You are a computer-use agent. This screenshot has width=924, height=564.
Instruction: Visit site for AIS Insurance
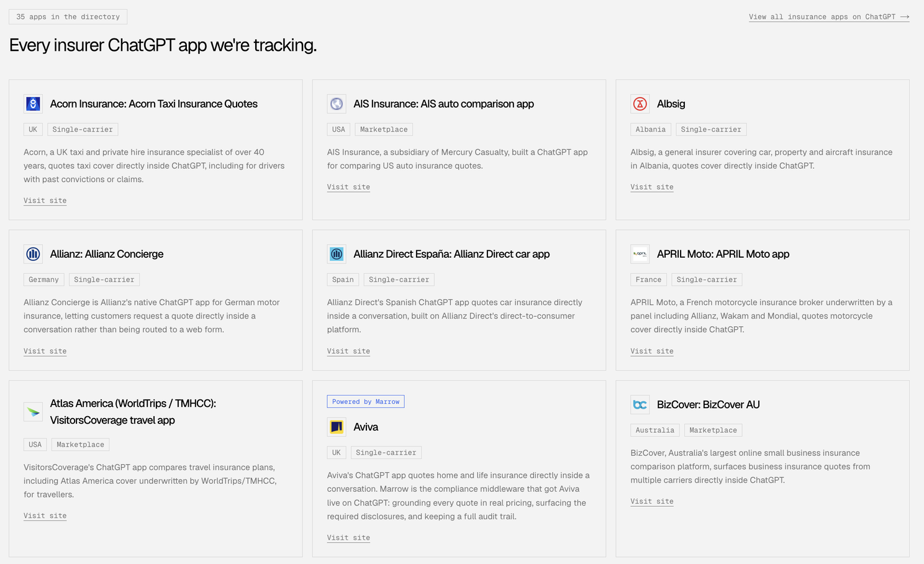pos(348,187)
